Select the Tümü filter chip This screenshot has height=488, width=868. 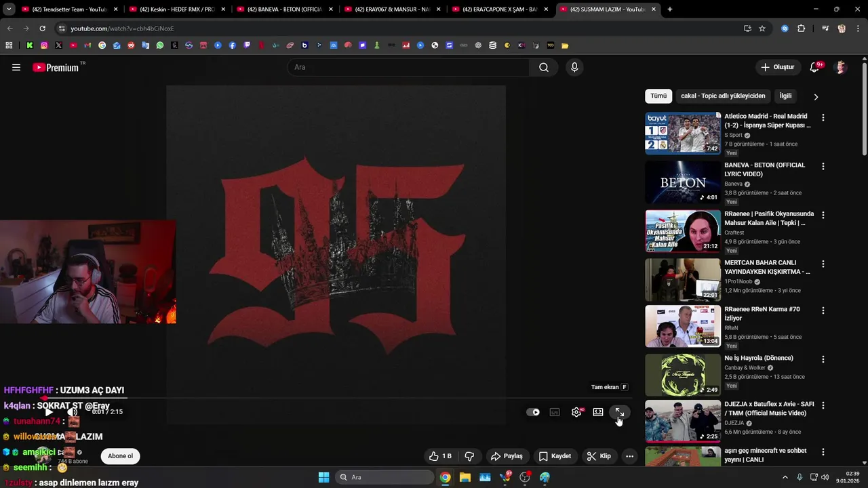(658, 96)
